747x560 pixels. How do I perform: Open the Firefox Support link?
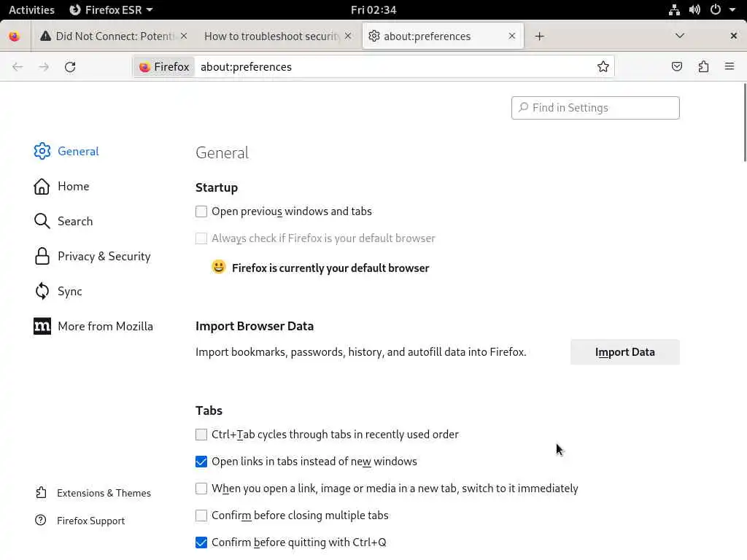click(x=90, y=521)
